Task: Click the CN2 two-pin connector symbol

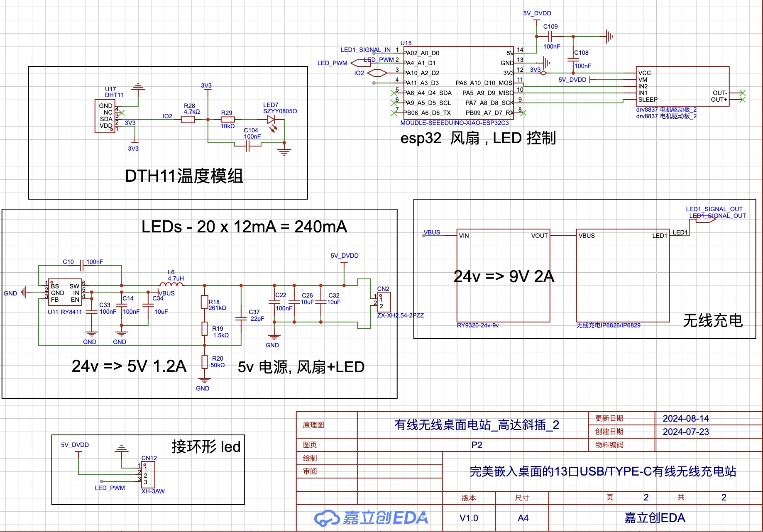Action: click(383, 302)
